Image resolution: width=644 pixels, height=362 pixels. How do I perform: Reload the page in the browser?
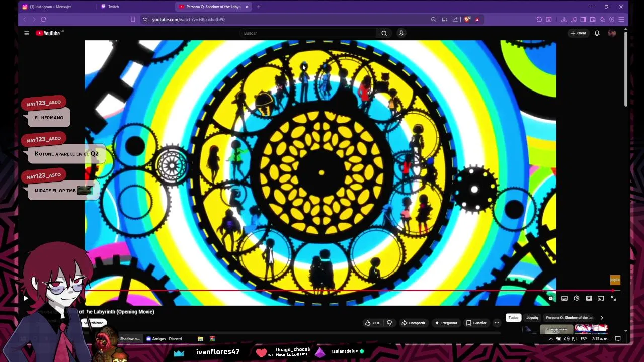44,19
